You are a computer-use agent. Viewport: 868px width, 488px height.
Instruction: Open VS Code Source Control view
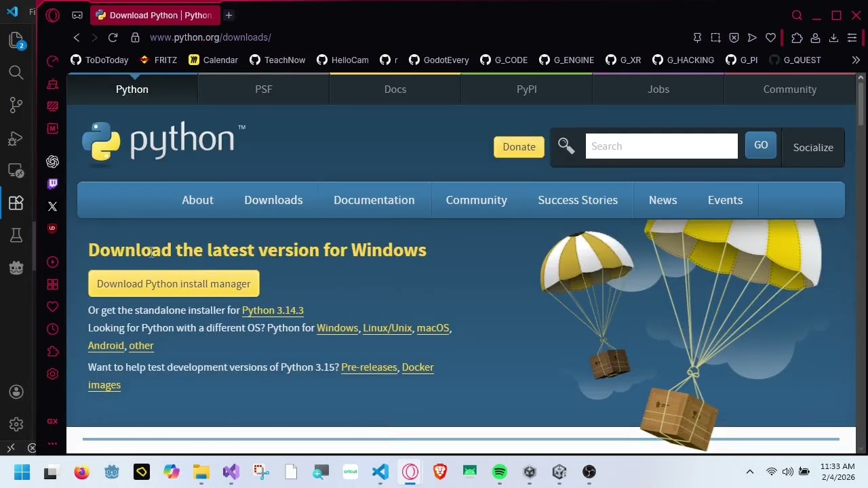coord(16,105)
